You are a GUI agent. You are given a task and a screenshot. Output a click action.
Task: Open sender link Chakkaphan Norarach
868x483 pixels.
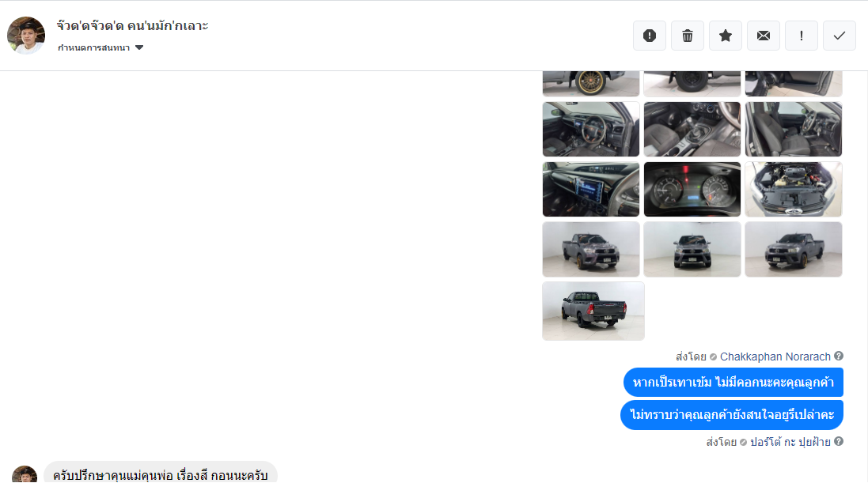(775, 357)
